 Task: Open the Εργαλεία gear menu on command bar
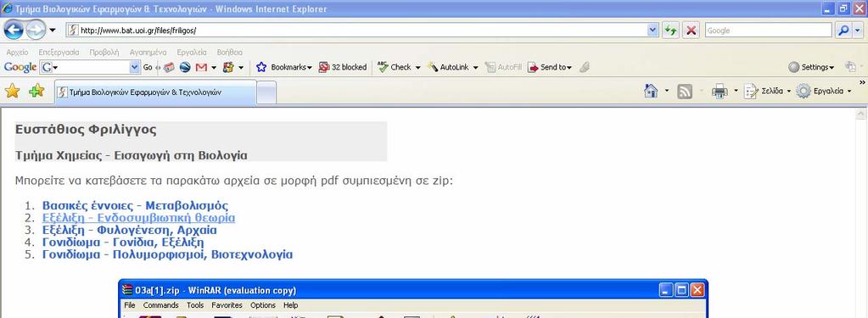pos(824,91)
